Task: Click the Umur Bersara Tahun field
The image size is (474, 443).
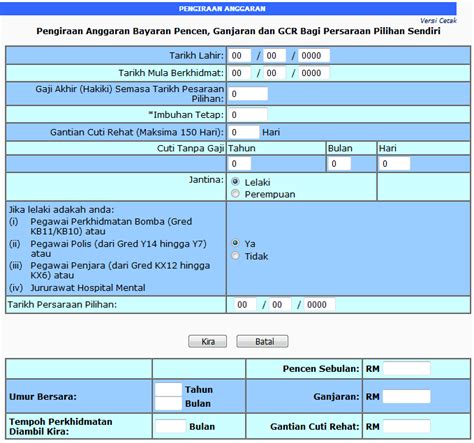Action: pyautogui.click(x=168, y=390)
